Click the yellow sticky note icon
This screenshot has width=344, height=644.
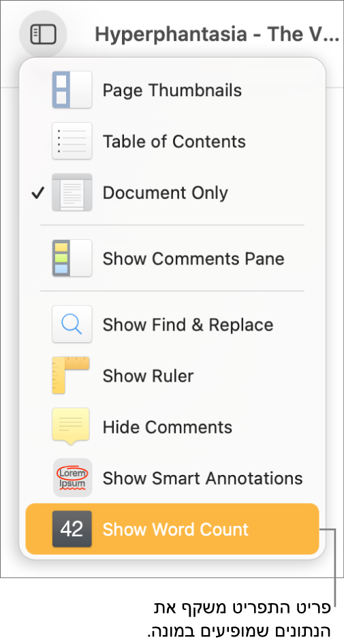click(x=71, y=427)
